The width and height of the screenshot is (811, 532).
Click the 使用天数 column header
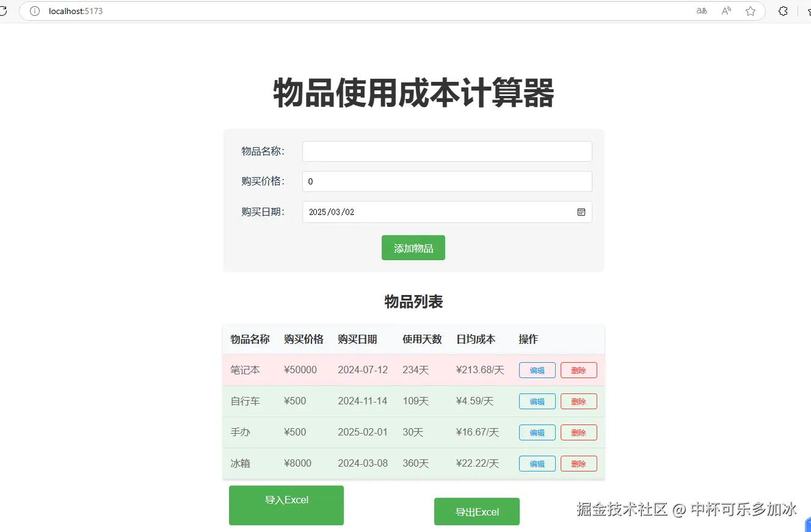tap(422, 339)
